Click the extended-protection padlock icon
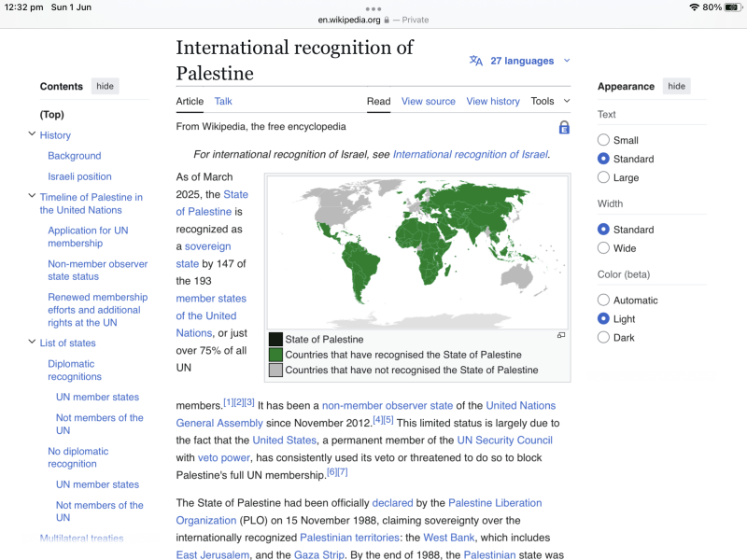 564,127
